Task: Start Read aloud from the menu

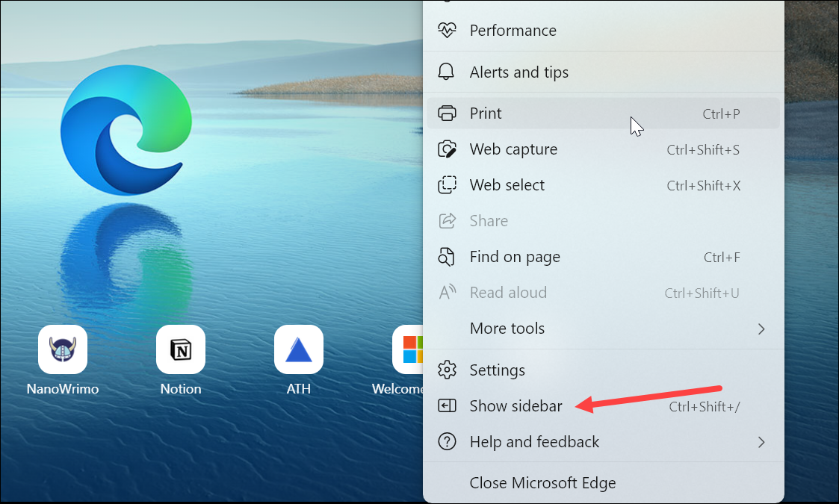Action: 508,292
